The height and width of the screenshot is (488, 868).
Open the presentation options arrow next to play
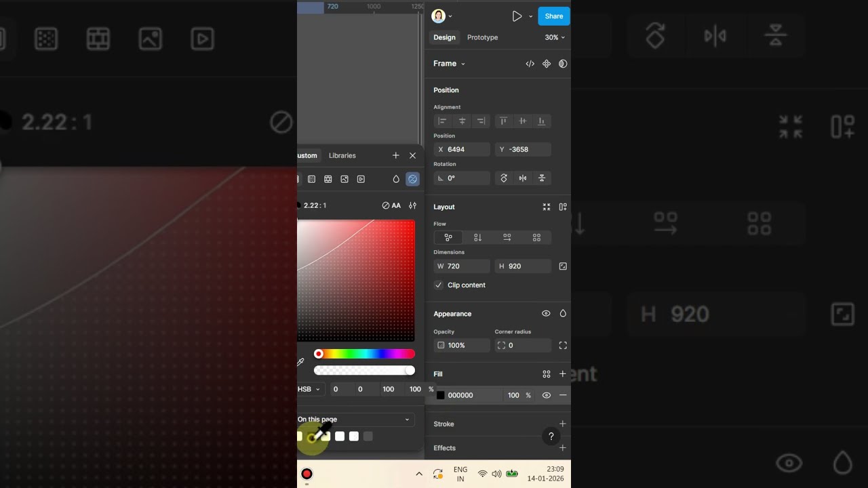[530, 16]
